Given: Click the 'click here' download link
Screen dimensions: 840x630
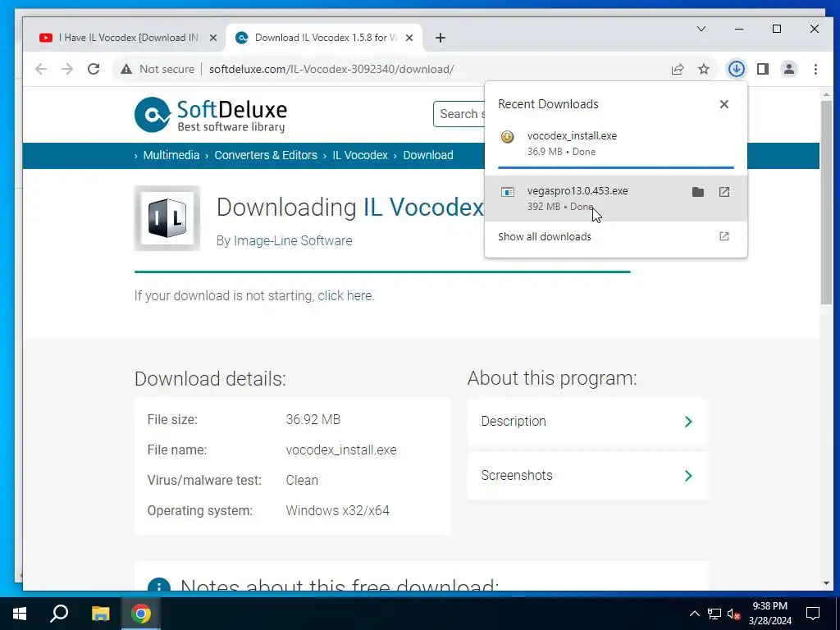Looking at the screenshot, I should (345, 295).
